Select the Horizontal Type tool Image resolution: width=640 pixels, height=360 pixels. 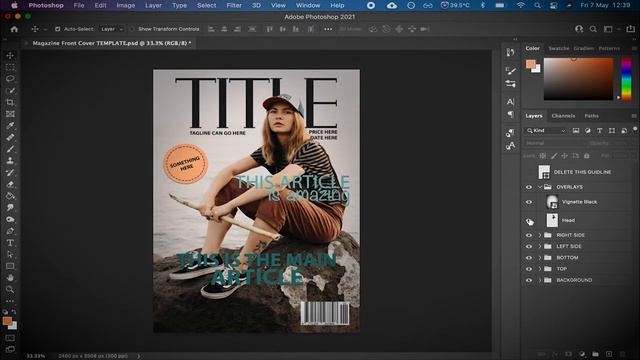pos(10,243)
